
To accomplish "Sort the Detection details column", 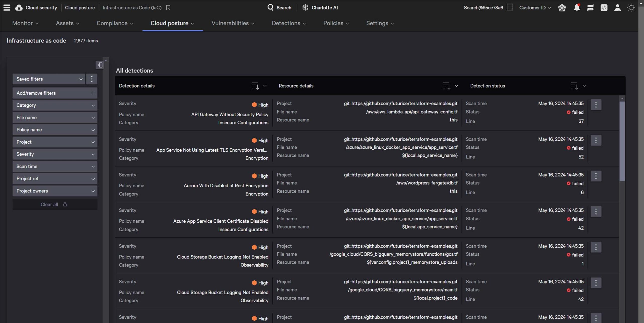I will [255, 86].
